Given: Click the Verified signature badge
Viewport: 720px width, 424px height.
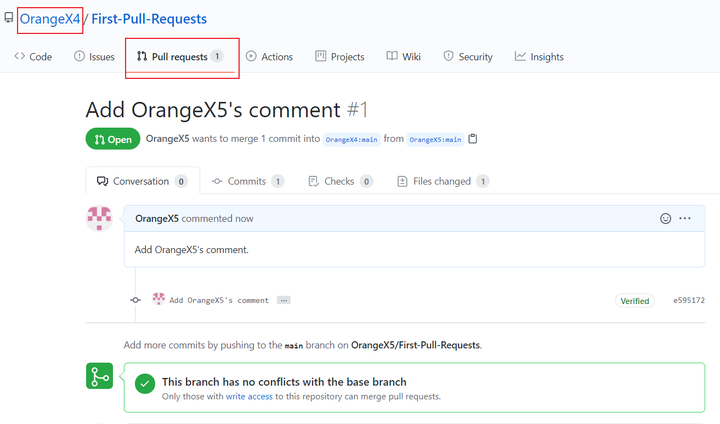Looking at the screenshot, I should [635, 301].
